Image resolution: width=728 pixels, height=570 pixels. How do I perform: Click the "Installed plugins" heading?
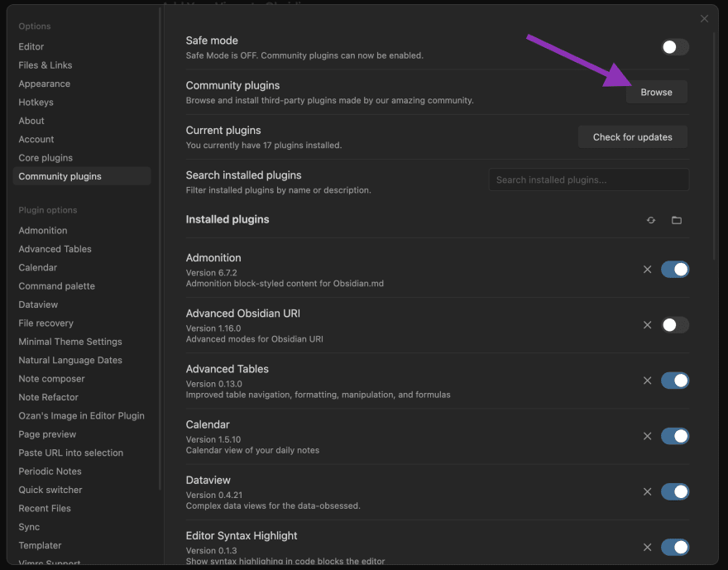tap(227, 219)
